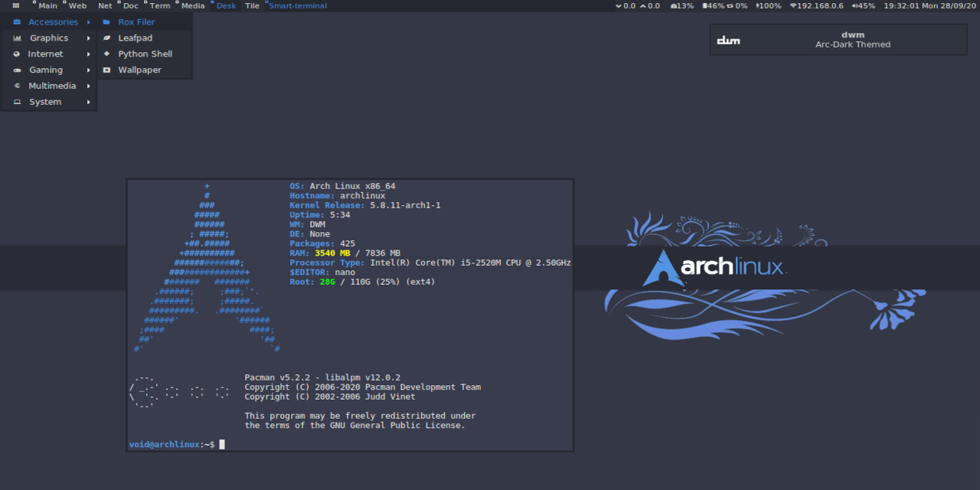This screenshot has width=980, height=490.
Task: Click the terminal prompt input area
Action: click(222, 444)
